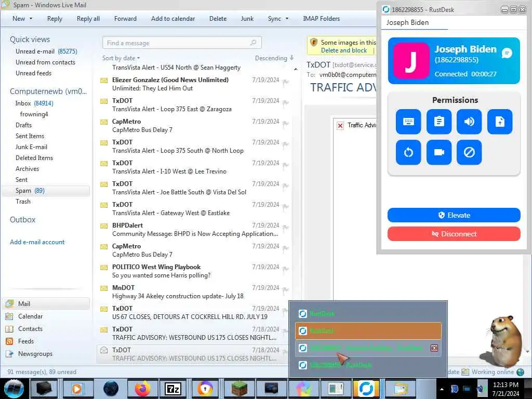Image resolution: width=532 pixels, height=399 pixels.
Task: Click Add to calendar
Action: coord(173,19)
